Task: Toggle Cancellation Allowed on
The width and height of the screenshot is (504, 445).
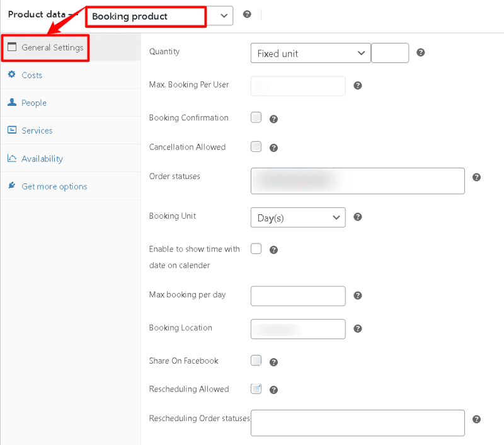Action: pyautogui.click(x=256, y=147)
